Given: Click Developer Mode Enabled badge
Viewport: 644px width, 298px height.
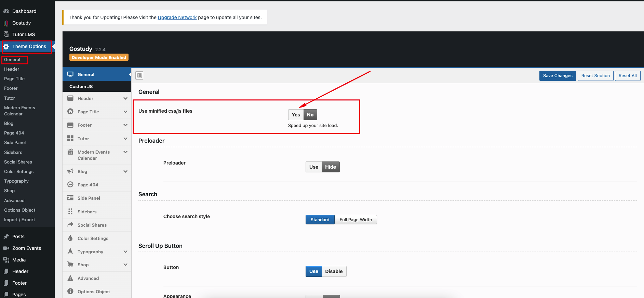Looking at the screenshot, I should click(x=99, y=57).
